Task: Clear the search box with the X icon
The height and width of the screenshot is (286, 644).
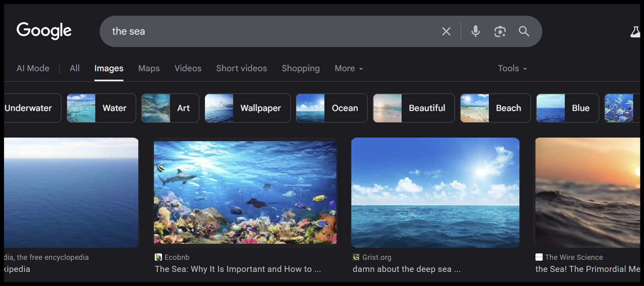Action: (446, 31)
